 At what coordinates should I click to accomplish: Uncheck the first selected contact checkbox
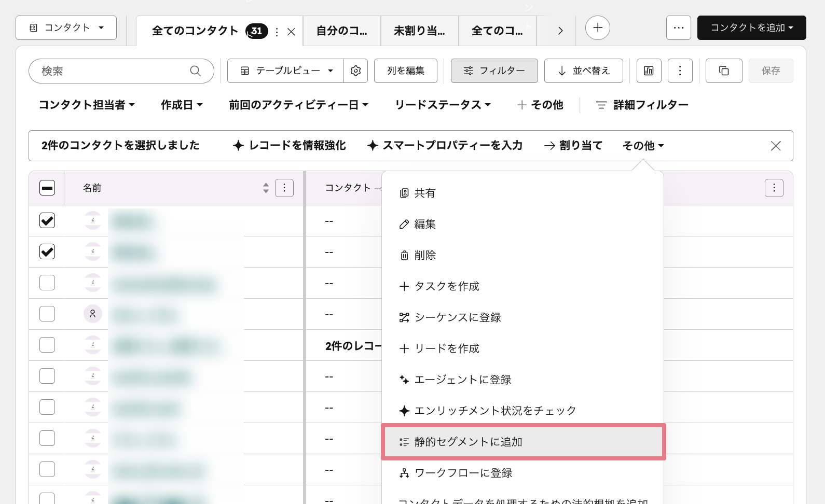coord(47,221)
